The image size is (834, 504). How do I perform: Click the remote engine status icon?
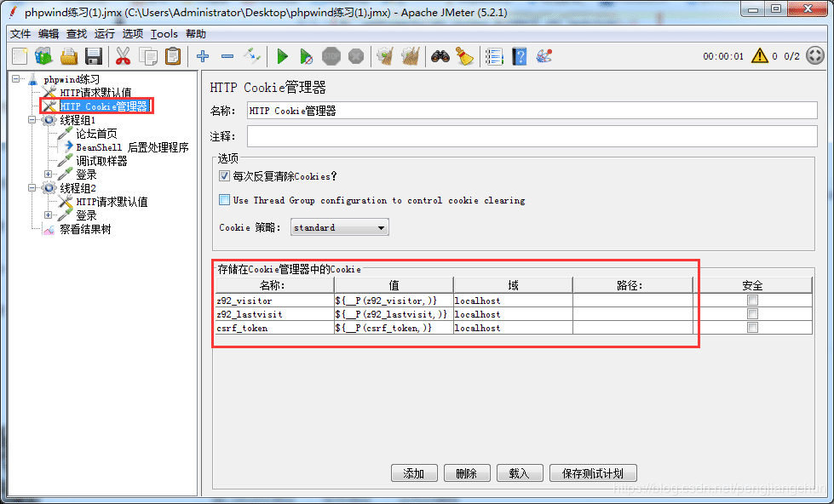pos(815,55)
